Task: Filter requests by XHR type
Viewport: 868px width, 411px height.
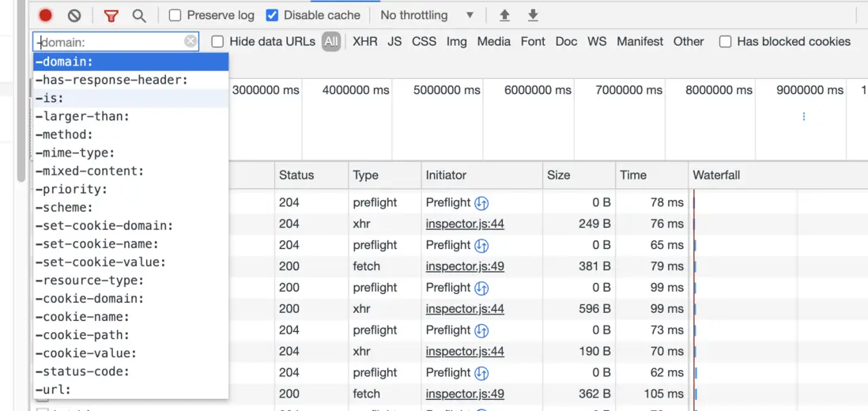Action: 365,41
